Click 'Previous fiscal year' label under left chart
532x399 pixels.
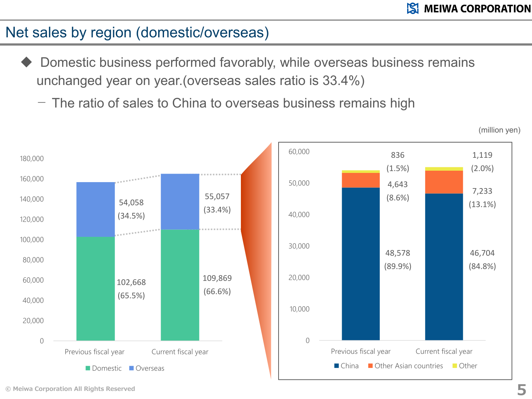pos(95,352)
